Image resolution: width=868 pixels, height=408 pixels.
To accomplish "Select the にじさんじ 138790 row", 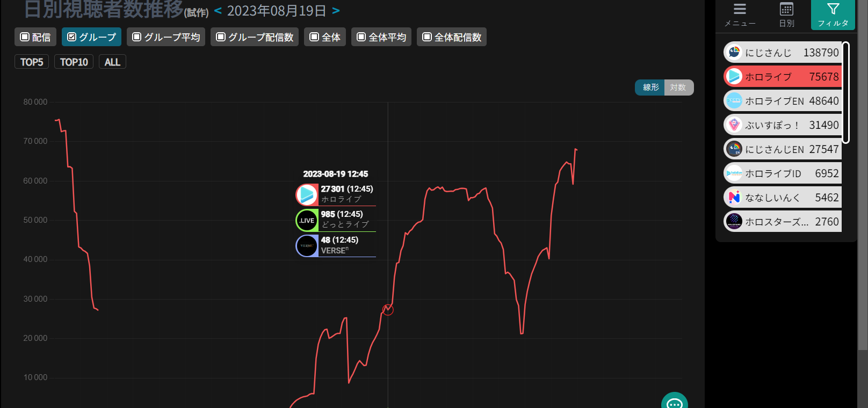I will (783, 53).
